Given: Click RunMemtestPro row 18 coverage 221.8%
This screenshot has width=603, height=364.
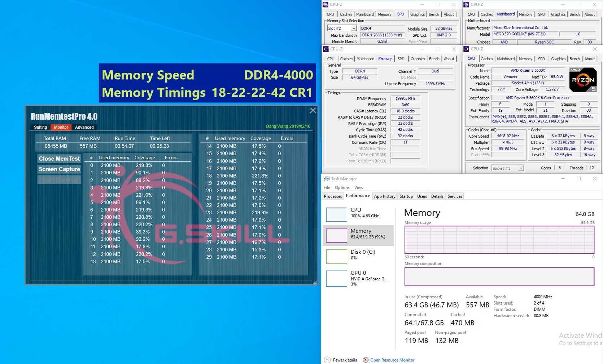Looking at the screenshot, I should (260, 176).
